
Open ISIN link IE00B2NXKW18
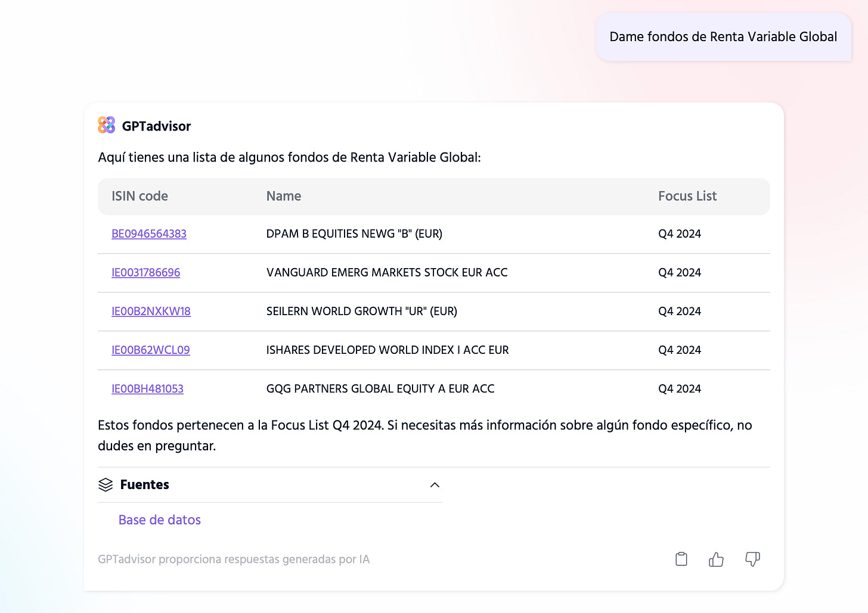(151, 311)
